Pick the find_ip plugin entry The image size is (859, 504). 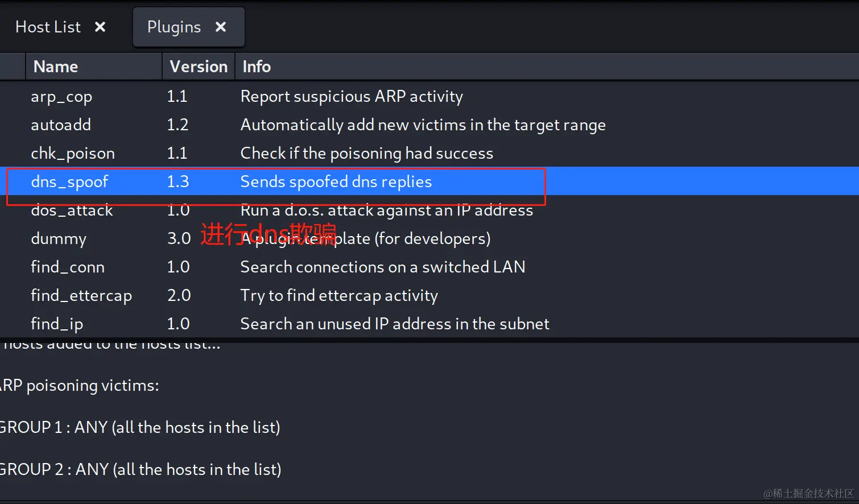(429, 324)
